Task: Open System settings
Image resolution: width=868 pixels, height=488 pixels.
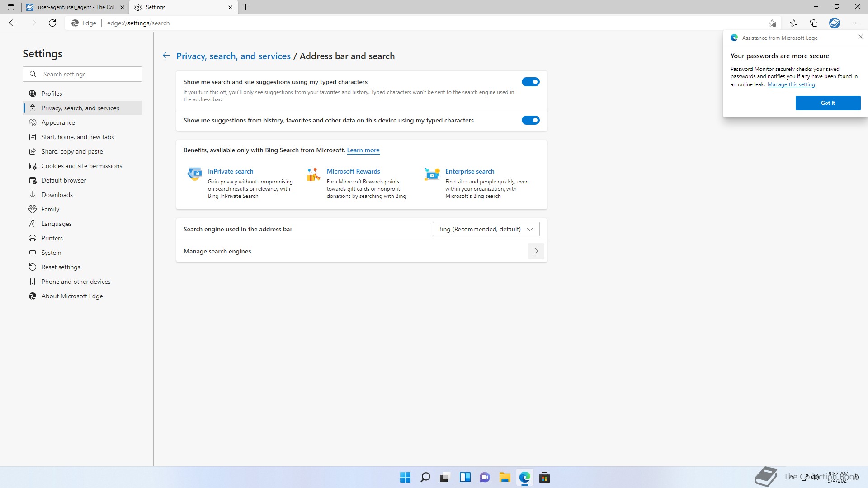Action: [82, 253]
